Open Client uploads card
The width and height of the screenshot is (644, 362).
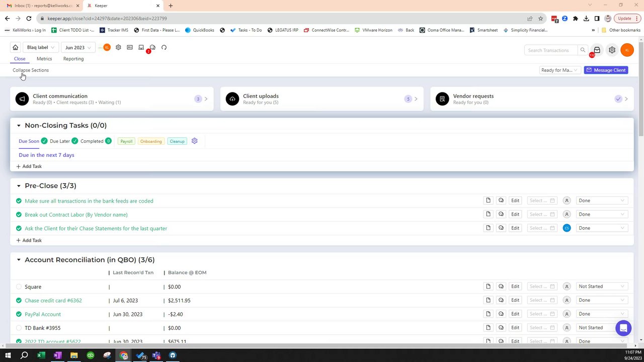[x=322, y=99]
